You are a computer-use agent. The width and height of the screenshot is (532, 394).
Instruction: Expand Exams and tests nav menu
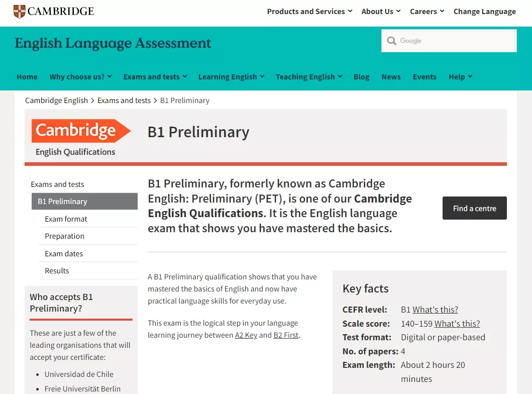click(x=155, y=77)
